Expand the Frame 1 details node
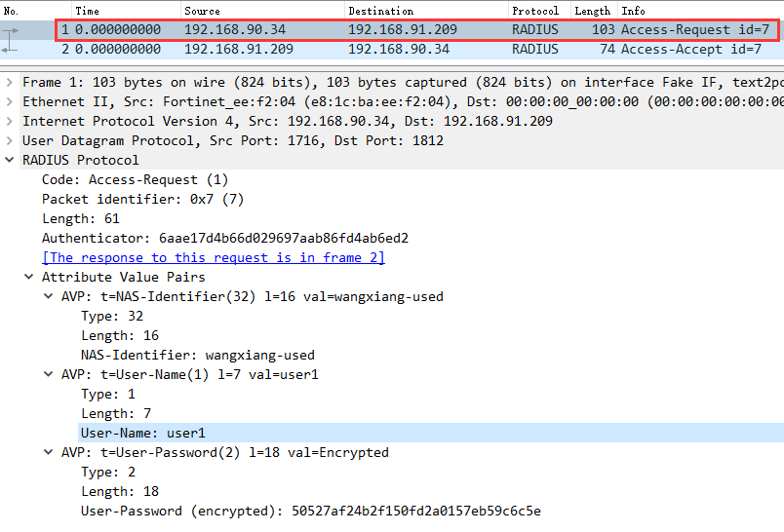The image size is (784, 532). tap(10, 82)
